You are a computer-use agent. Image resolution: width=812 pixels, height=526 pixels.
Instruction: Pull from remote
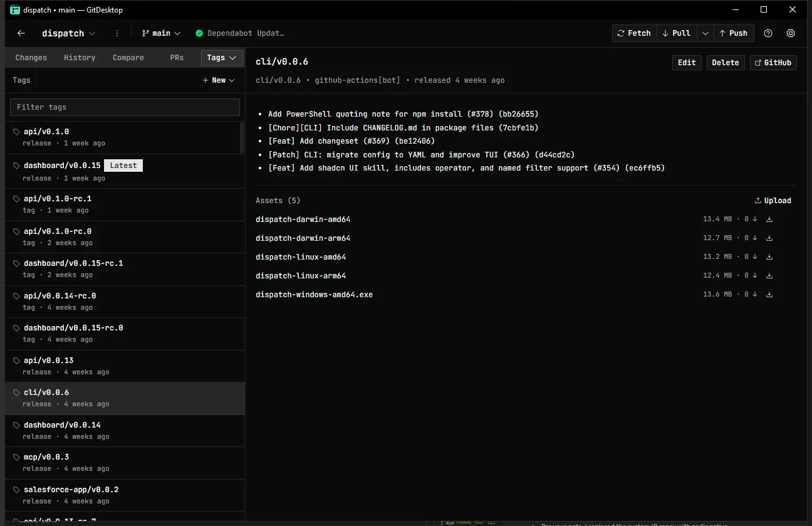click(x=677, y=33)
